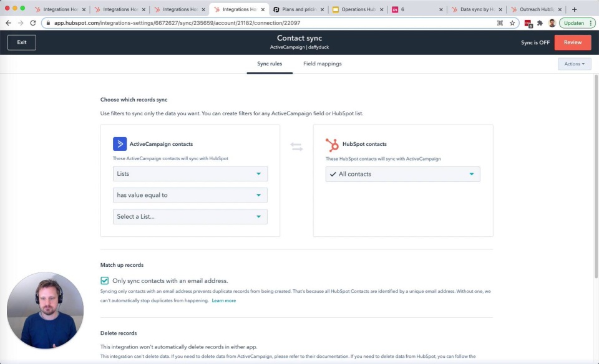This screenshot has width=599, height=364.
Task: Switch to Data sync by HubSpot tab
Action: pyautogui.click(x=477, y=9)
